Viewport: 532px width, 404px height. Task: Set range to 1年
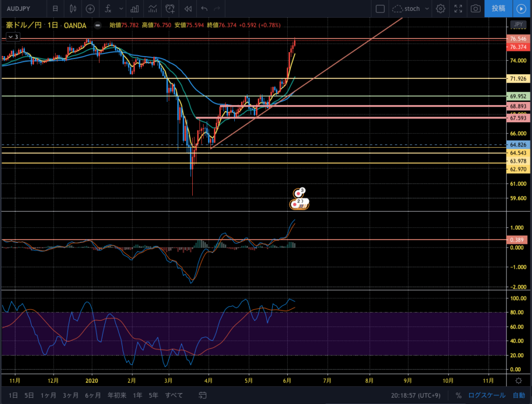[x=137, y=395]
